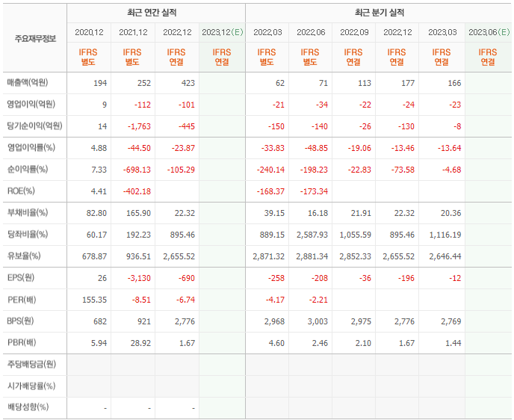Click the PBR value 1.44
This screenshot has width=514, height=420.
(x=453, y=343)
